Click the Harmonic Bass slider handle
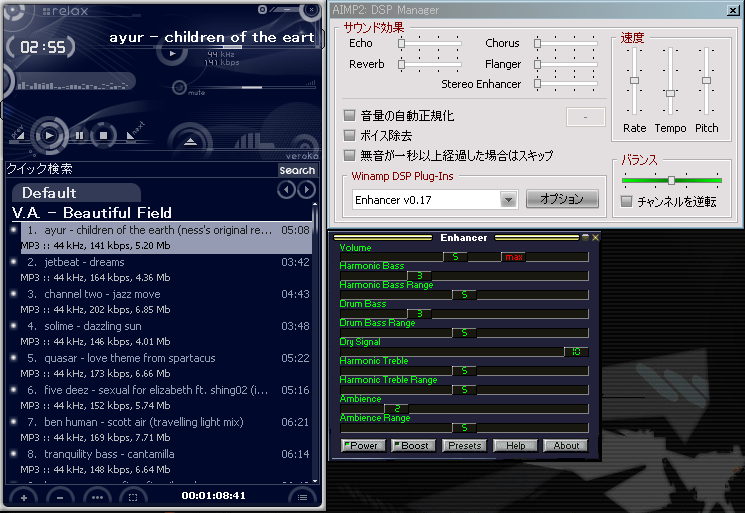 click(420, 276)
